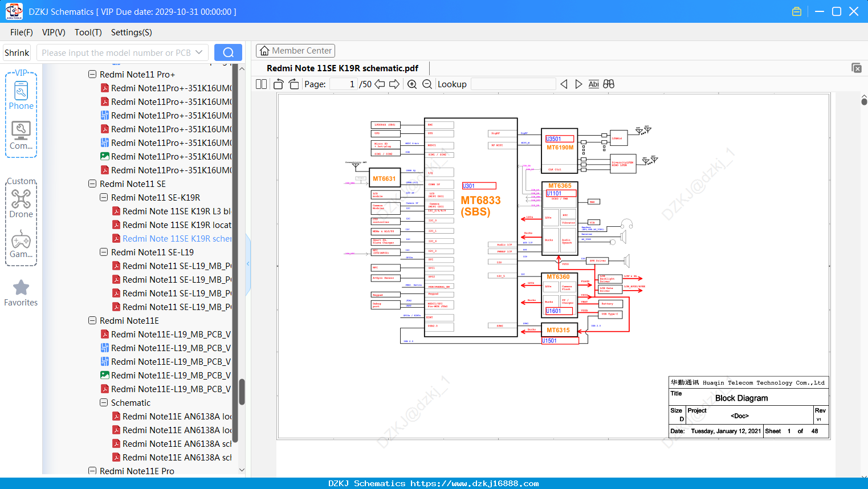Click document scrollbar thumb at top right
Screen dimensions: 868x489
tap(864, 101)
